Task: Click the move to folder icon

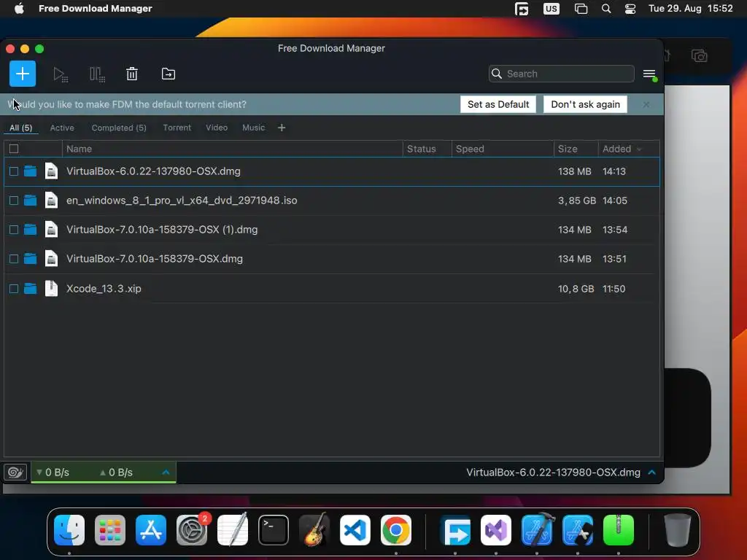Action: pos(169,74)
